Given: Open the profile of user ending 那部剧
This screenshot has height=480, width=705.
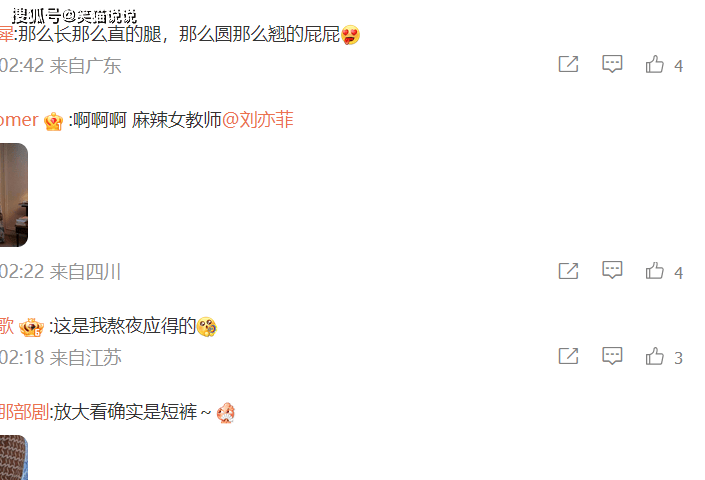Looking at the screenshot, I should (x=24, y=412).
